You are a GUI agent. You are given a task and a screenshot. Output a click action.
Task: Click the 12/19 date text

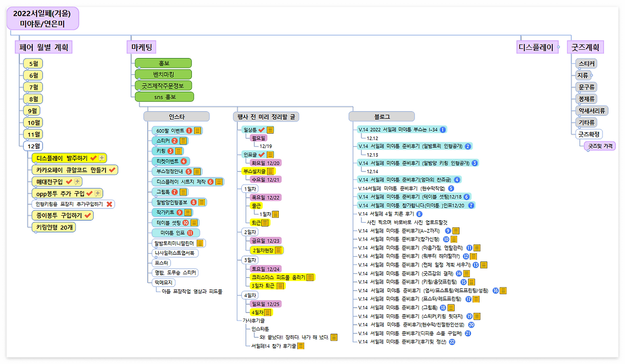pos(266,145)
